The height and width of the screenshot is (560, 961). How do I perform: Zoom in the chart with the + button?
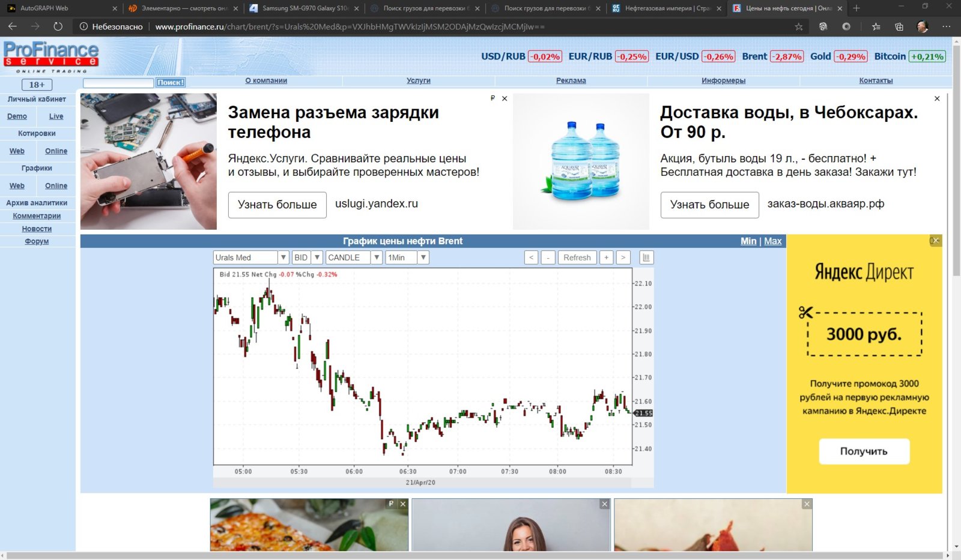607,257
